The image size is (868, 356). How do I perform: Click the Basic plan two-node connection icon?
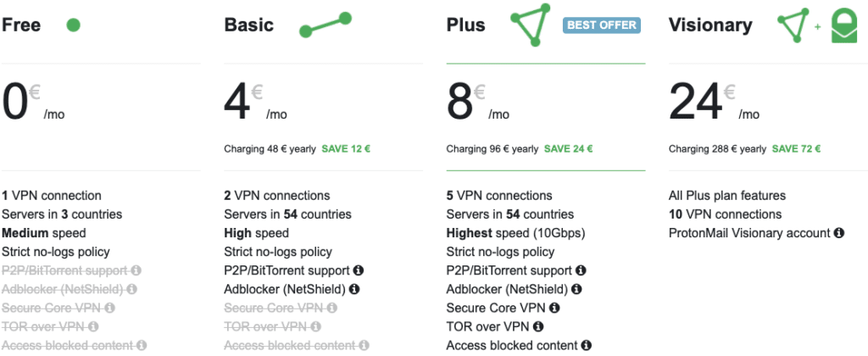pos(325,25)
